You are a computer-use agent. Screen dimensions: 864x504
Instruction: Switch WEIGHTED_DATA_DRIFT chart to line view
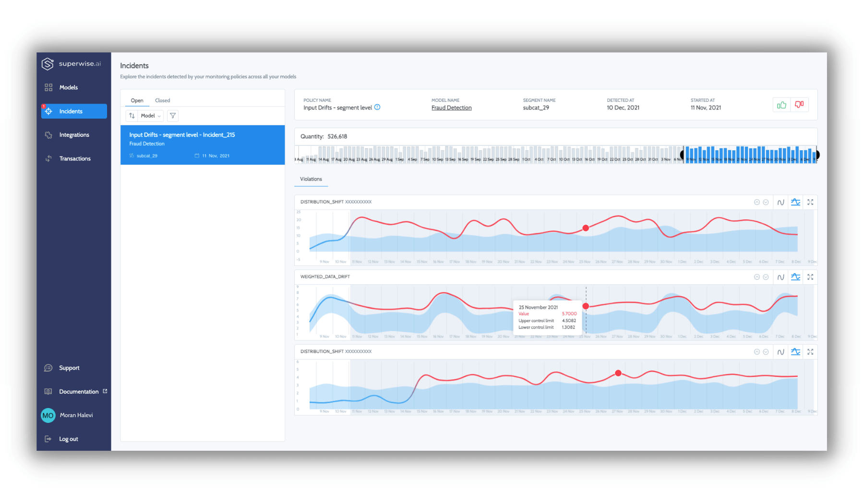tap(781, 276)
